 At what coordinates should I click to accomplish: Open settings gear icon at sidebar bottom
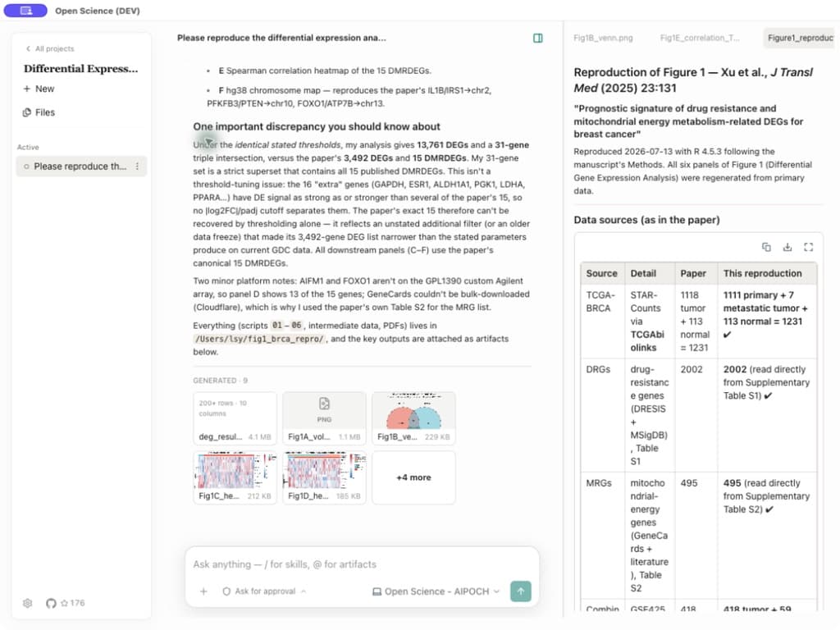coord(28,603)
